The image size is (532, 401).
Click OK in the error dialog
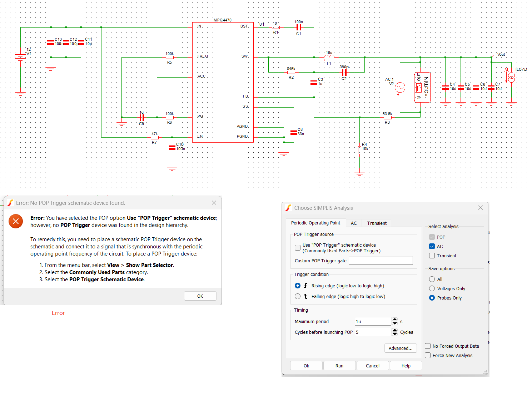click(200, 296)
